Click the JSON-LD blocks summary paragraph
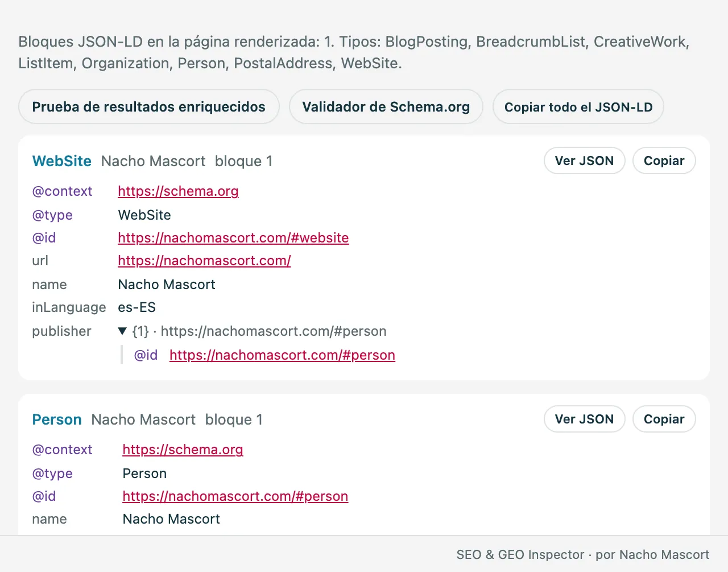728x572 pixels. click(x=354, y=52)
